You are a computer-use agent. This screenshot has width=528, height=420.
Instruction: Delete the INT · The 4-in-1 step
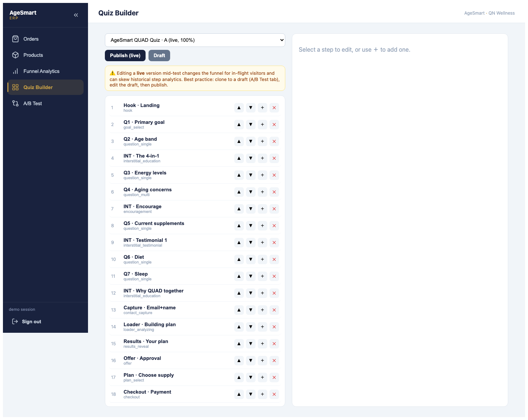274,158
